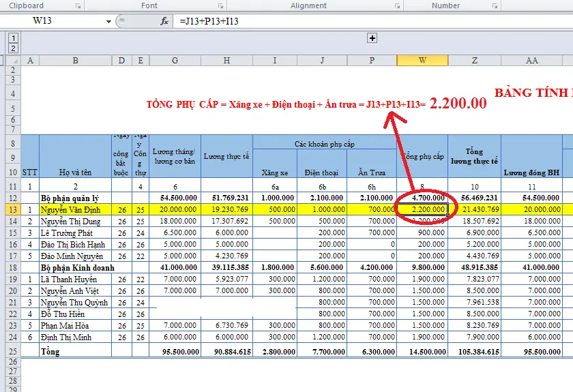This screenshot has height=392, width=573.
Task: Click cell with value 19.230.769
Action: (x=226, y=210)
